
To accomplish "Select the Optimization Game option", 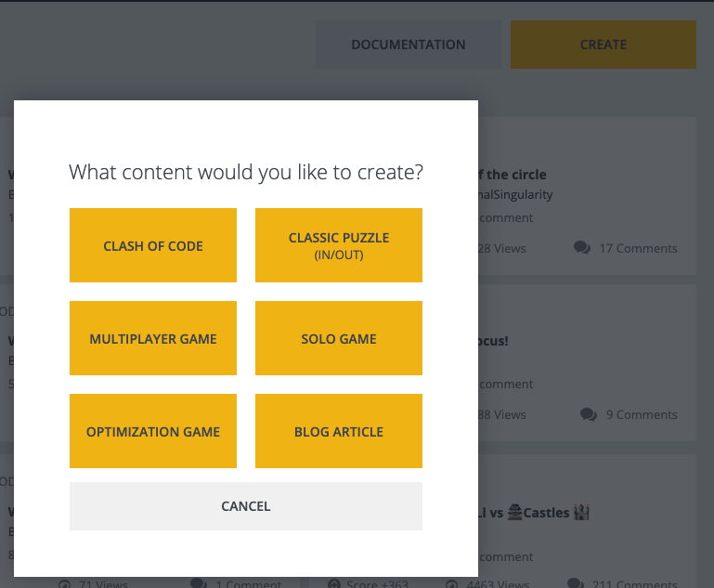I will coord(153,431).
